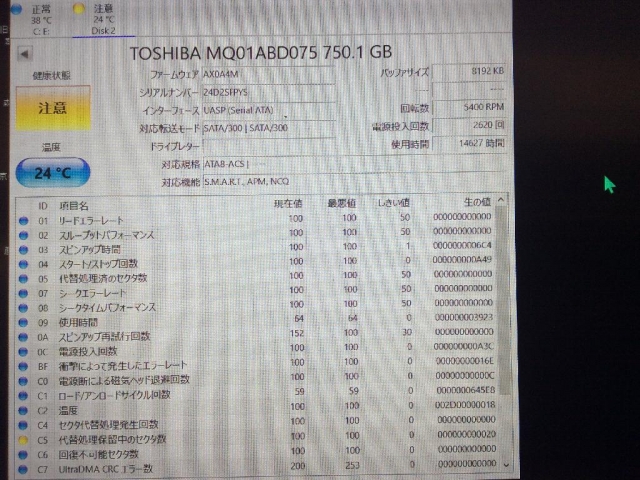Viewport: 640px width, 480px height.
Task: Click the 項目名 column header
Action: click(74, 206)
